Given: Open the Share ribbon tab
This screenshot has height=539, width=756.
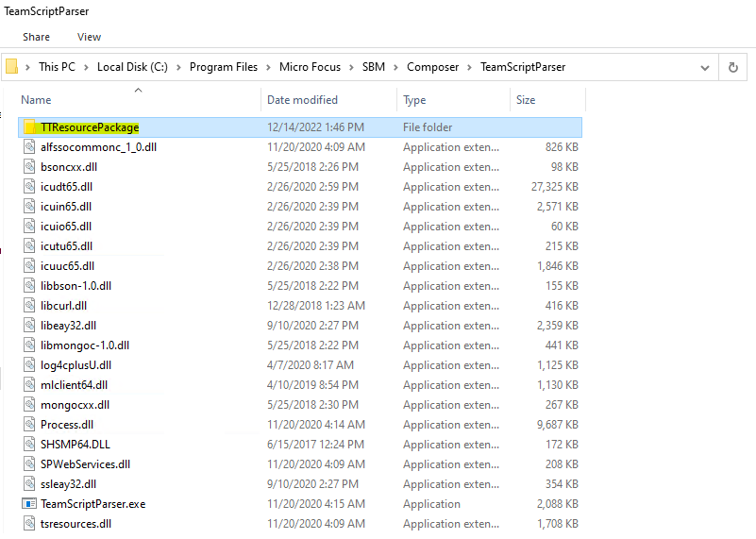Looking at the screenshot, I should 36,37.
